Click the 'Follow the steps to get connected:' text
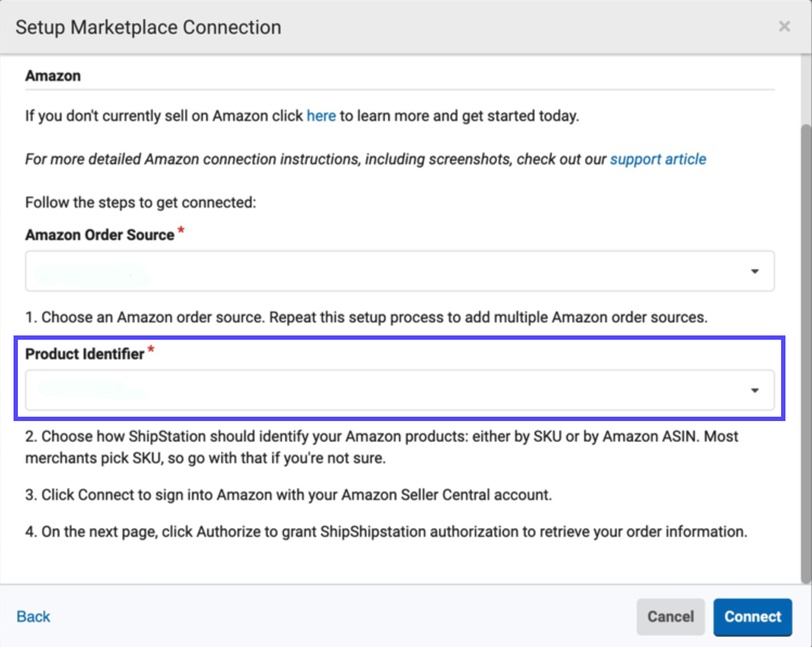The height and width of the screenshot is (647, 812). (140, 203)
